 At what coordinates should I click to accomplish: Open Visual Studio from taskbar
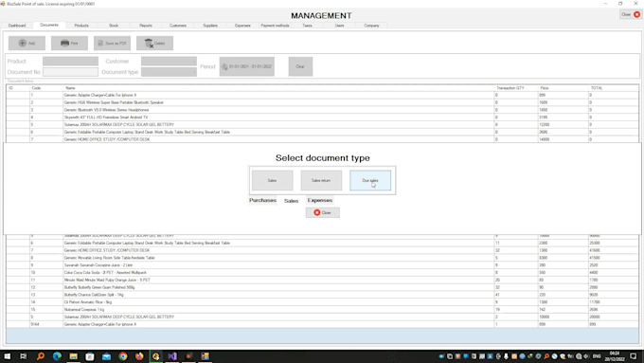(172, 356)
